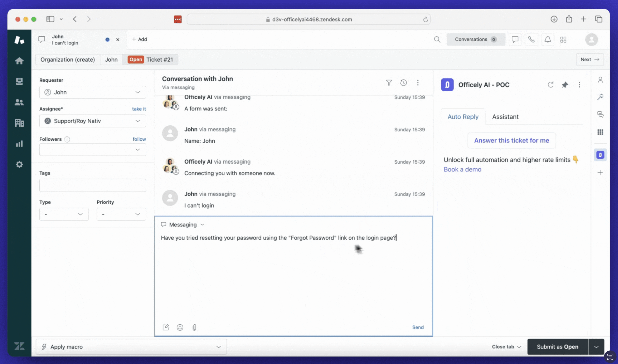Screen dimensions: 618x364
Task: Switch to the Assistant tab
Action: [505, 117]
